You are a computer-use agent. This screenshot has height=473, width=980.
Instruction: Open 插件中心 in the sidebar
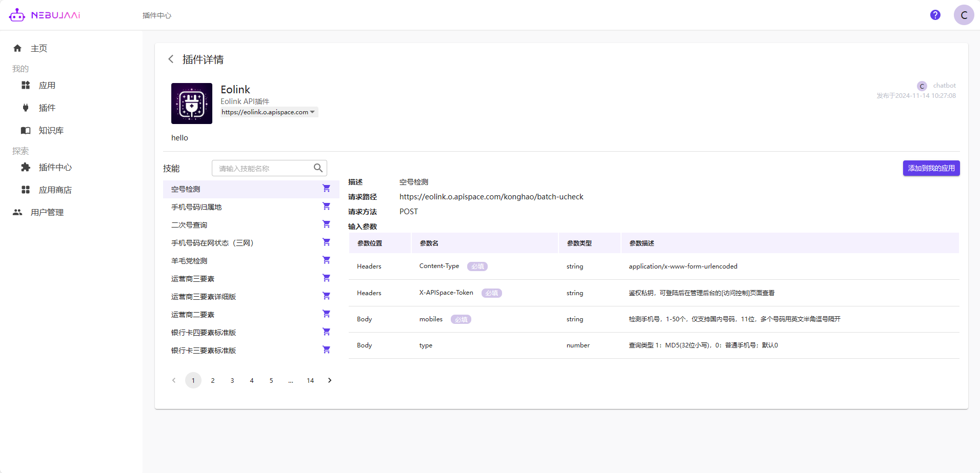pos(55,168)
